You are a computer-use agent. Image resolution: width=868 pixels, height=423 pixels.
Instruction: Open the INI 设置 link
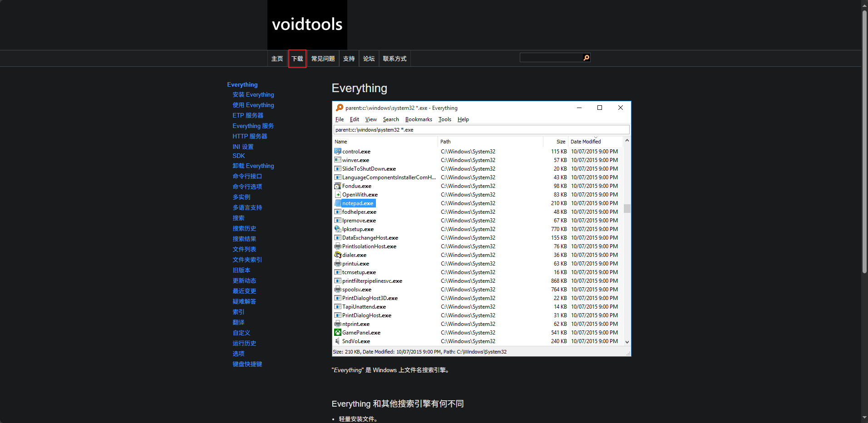point(243,147)
